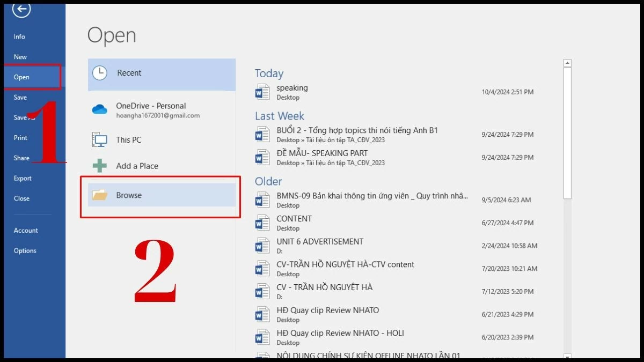
Task: Select New in the sidebar
Action: [20, 57]
